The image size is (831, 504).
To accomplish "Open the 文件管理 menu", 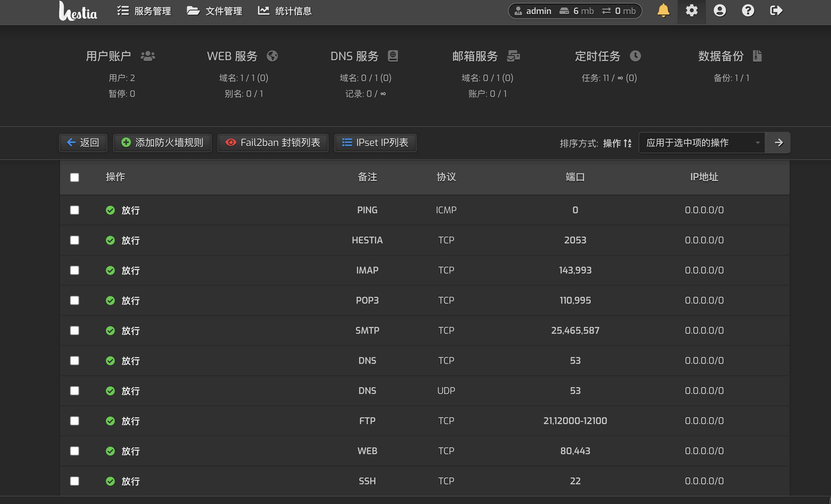I will pos(214,11).
